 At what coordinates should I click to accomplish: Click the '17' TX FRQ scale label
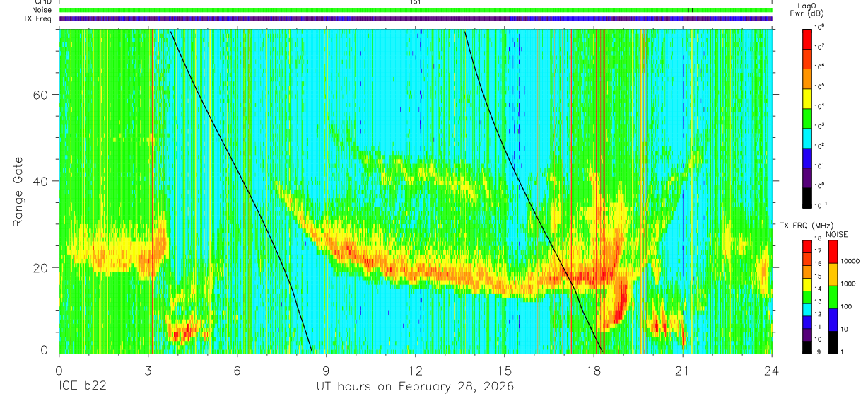[819, 251]
